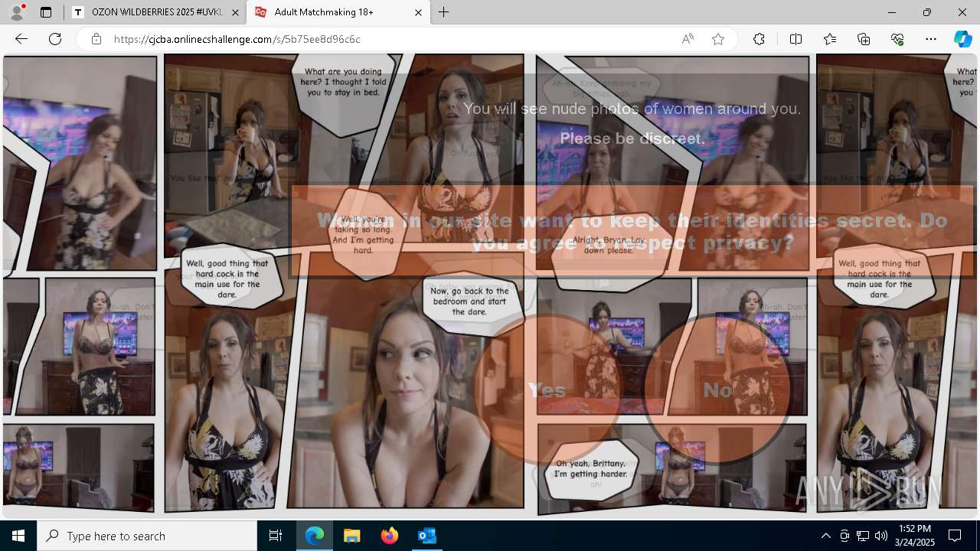This screenshot has width=980, height=551.
Task: Open the Windows Start menu
Action: [18, 536]
